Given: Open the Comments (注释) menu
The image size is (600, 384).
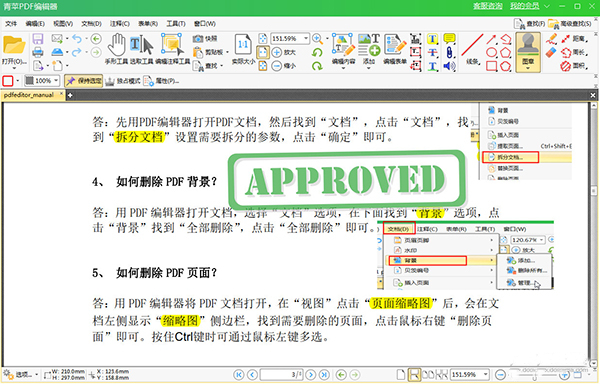Looking at the screenshot, I should [x=120, y=24].
